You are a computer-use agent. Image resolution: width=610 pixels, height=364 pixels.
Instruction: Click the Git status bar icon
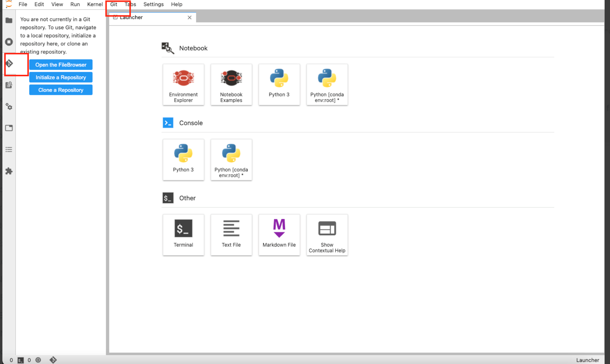coord(53,360)
